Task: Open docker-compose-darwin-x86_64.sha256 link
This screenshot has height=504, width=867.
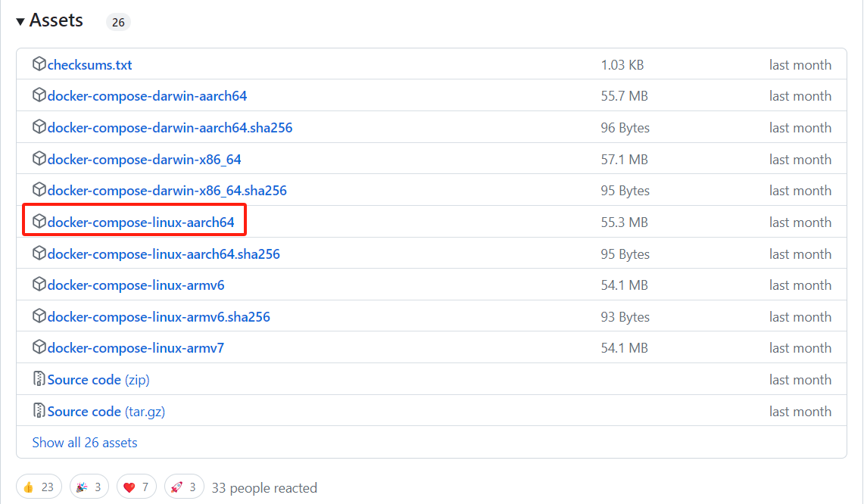Action: [x=167, y=191]
